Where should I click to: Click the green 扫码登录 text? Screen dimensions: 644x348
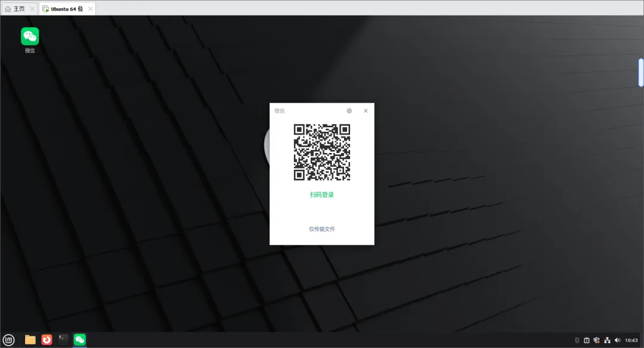point(322,195)
